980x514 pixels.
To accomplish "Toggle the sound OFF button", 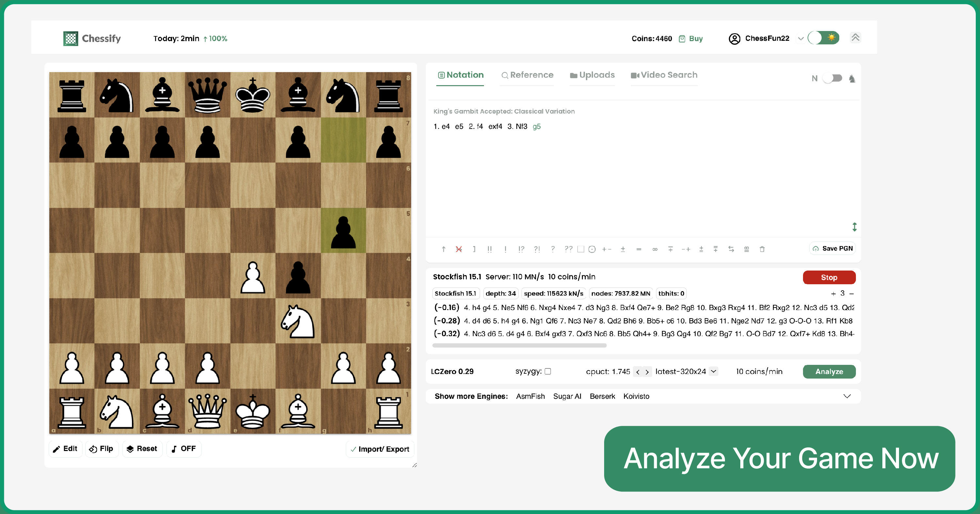I will tap(184, 449).
